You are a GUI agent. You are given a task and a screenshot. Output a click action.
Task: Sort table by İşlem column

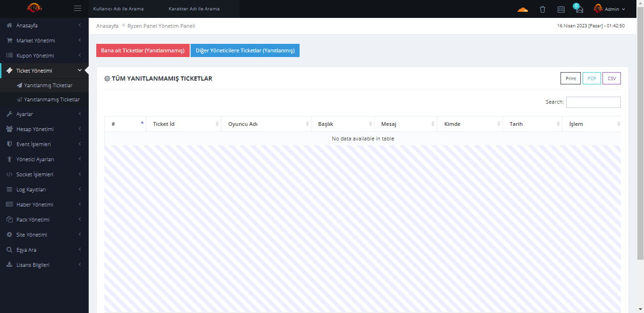pos(592,124)
